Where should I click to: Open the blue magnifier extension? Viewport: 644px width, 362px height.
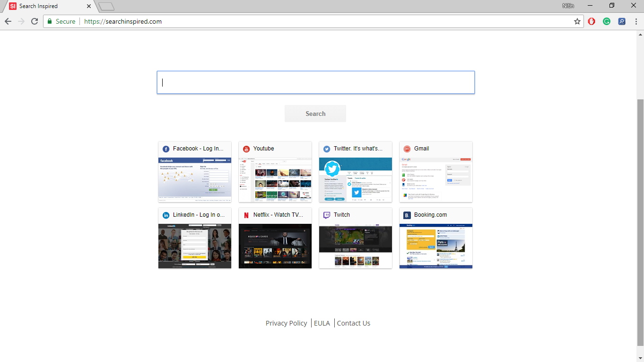621,21
